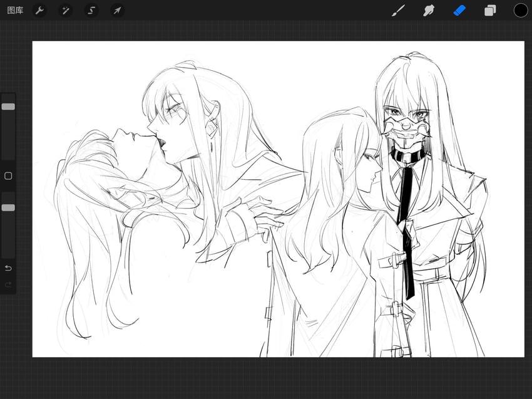The width and height of the screenshot is (532, 399).
Task: Select the Brush tool
Action: (x=398, y=11)
